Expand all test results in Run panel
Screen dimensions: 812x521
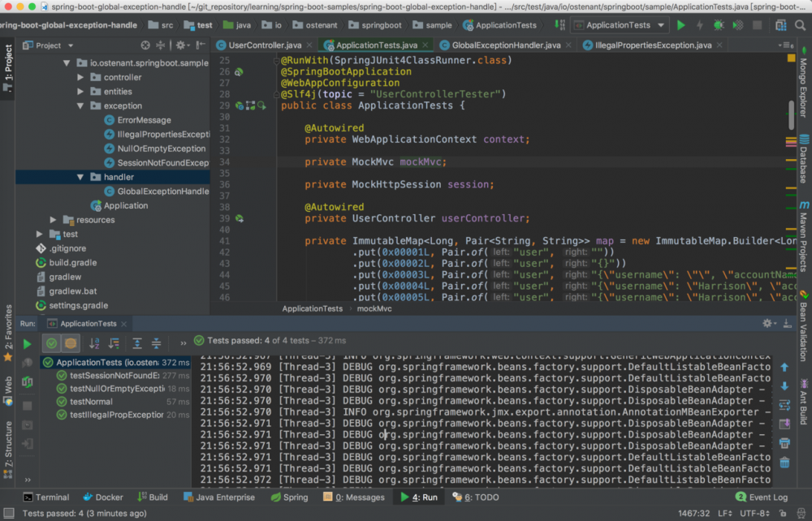136,344
